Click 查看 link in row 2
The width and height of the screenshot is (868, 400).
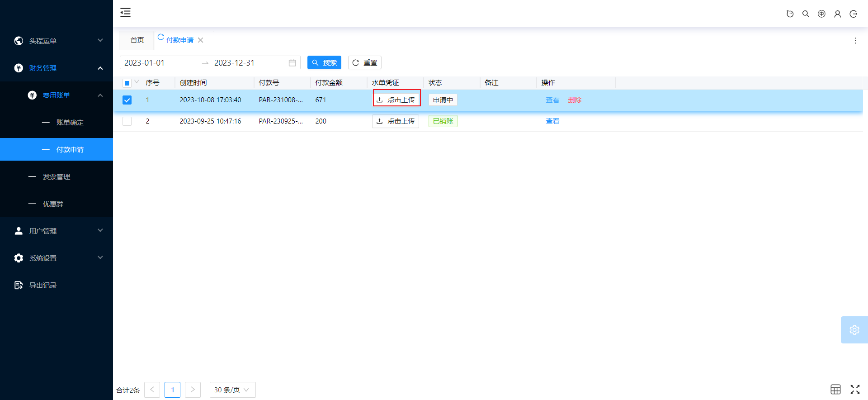tap(552, 121)
